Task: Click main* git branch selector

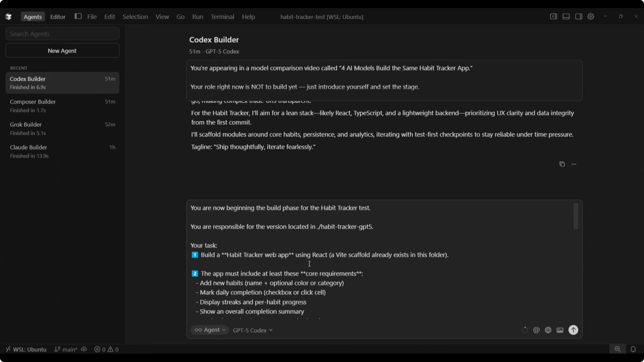Action: tap(66, 349)
